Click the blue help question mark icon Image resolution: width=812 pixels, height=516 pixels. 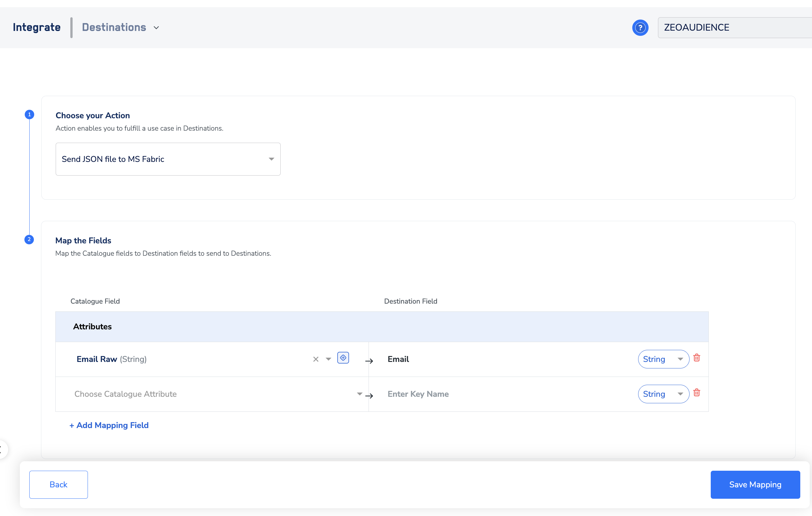[x=640, y=28]
